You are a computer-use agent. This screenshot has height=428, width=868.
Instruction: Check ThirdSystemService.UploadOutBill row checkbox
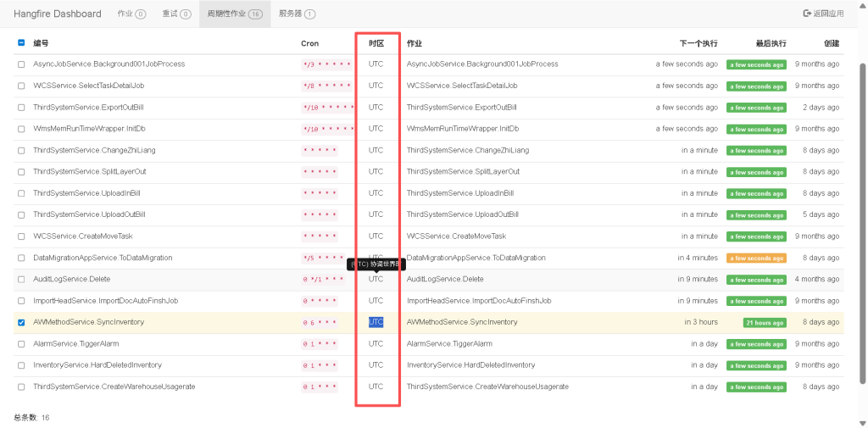click(21, 214)
